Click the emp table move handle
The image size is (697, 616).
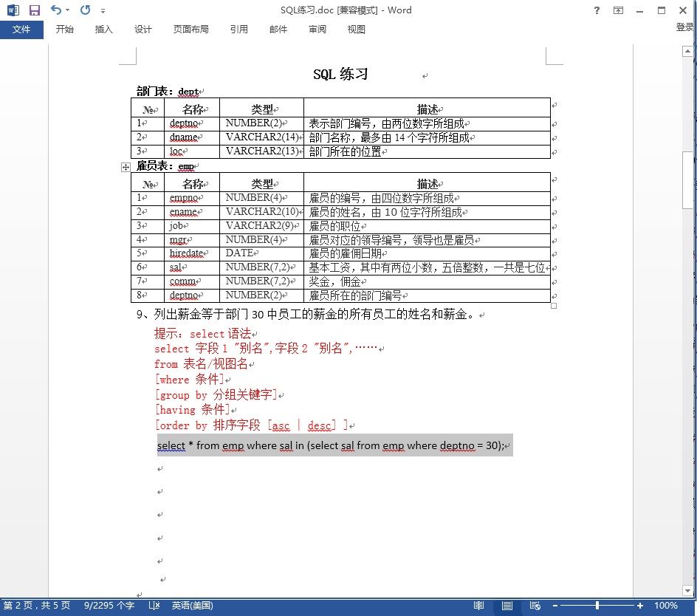pyautogui.click(x=126, y=167)
